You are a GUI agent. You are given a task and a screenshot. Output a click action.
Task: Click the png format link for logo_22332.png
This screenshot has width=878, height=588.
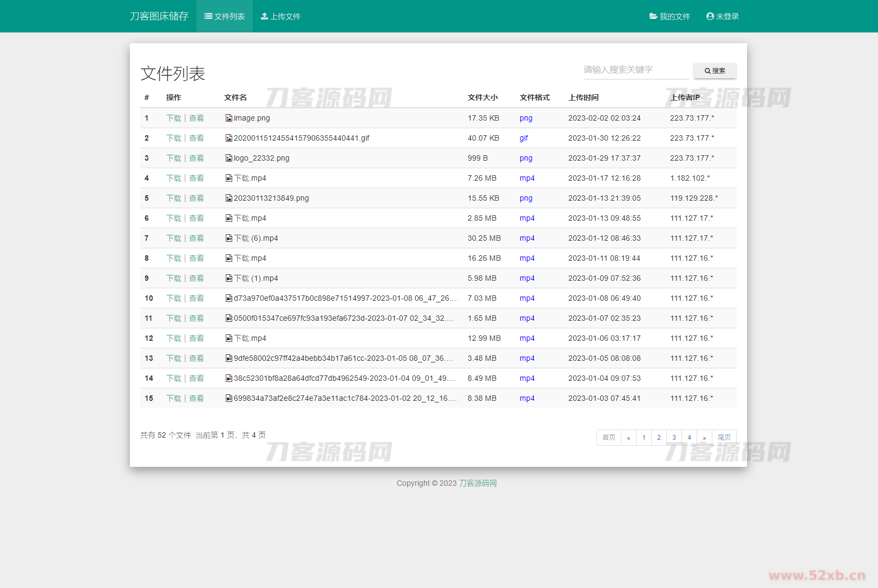526,158
